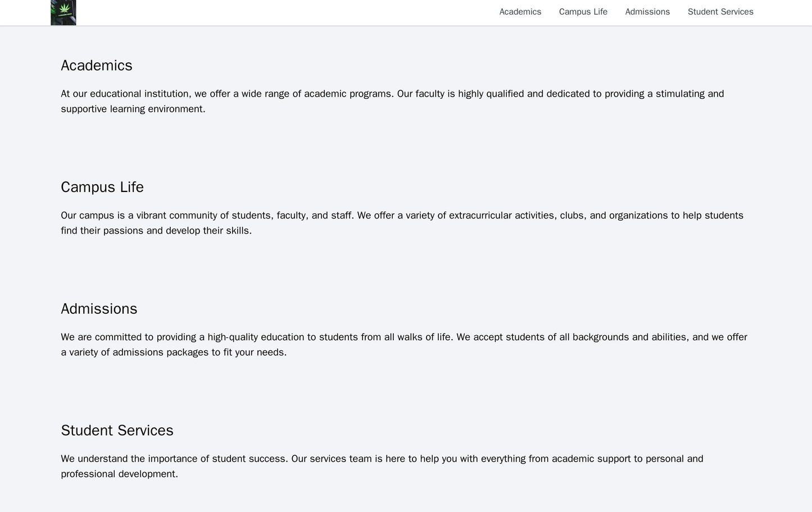This screenshot has width=812, height=512.
Task: Go to Campus Life in the navbar
Action: click(583, 12)
